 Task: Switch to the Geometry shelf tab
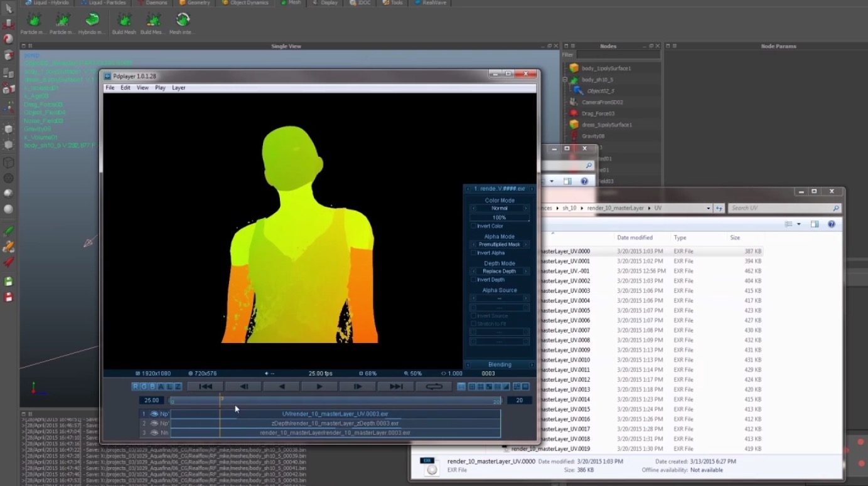(195, 3)
